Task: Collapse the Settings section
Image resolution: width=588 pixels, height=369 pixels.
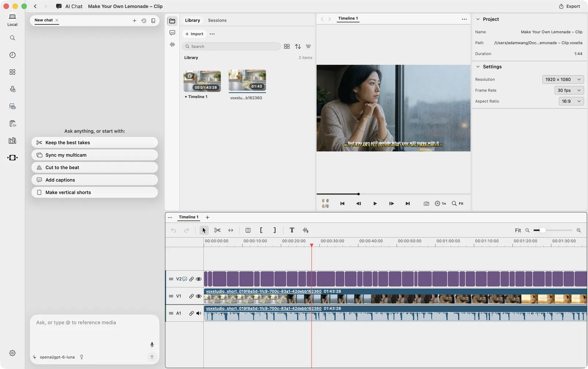Action: click(x=478, y=67)
